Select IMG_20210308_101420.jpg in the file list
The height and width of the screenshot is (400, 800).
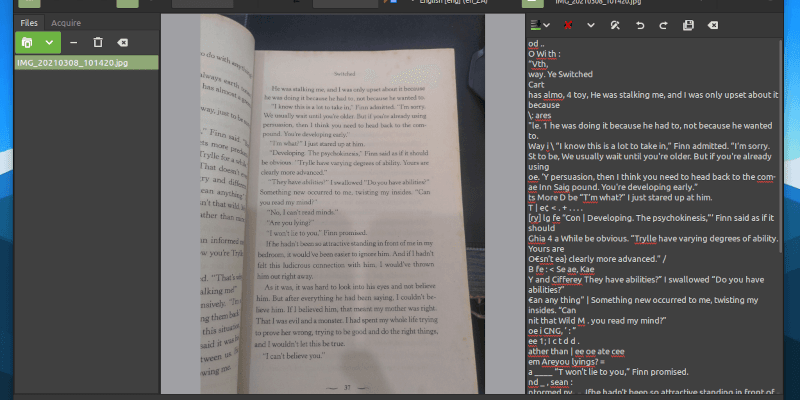(86, 63)
